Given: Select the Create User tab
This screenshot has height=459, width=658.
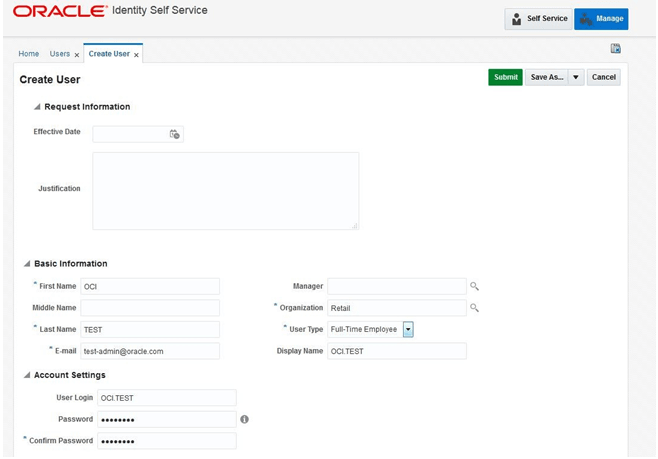Looking at the screenshot, I should 109,54.
